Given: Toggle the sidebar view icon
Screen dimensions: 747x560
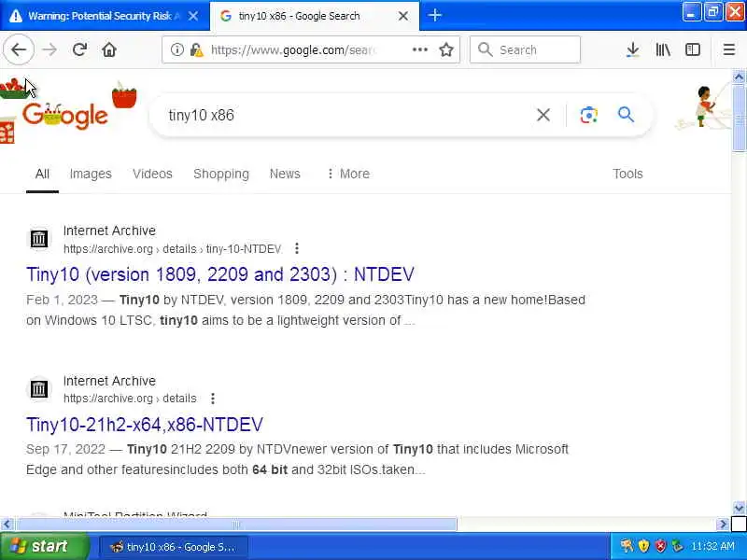Looking at the screenshot, I should [693, 49].
